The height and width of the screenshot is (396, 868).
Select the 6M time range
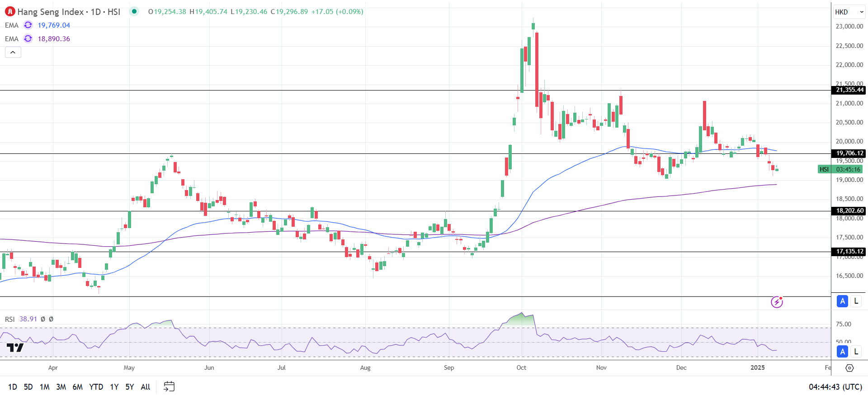coord(78,387)
